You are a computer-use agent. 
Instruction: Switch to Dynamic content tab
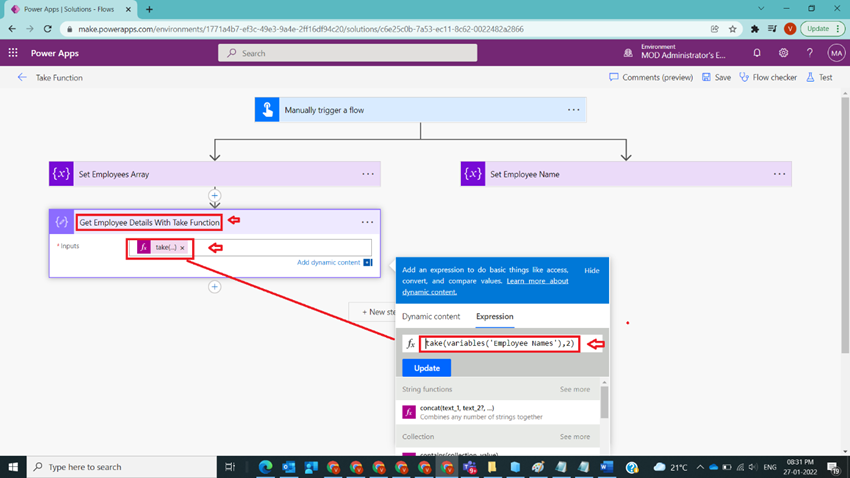[431, 316]
